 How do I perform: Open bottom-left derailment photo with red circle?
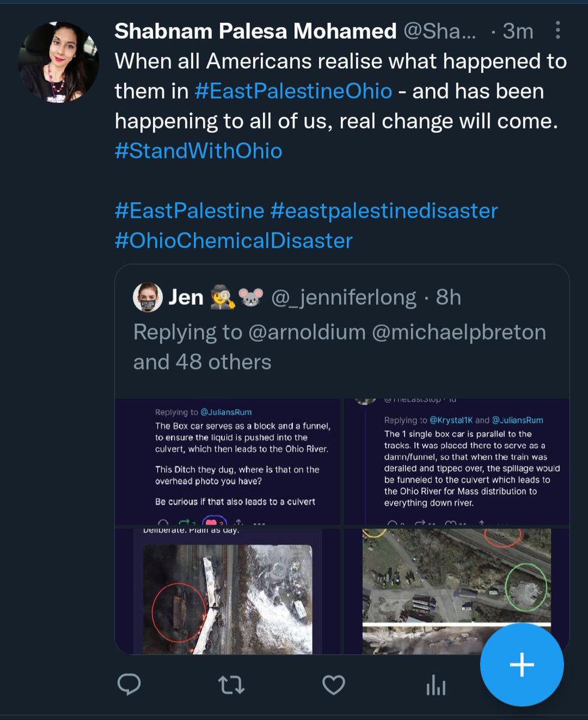227,591
